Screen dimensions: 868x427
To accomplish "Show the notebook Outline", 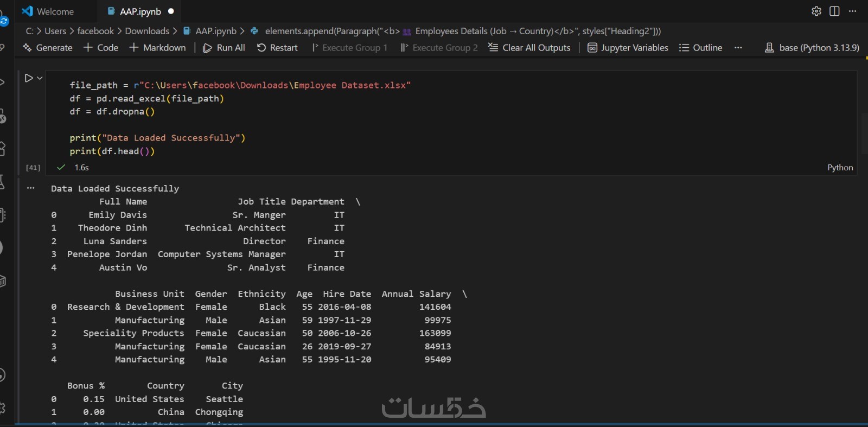I will (x=700, y=48).
